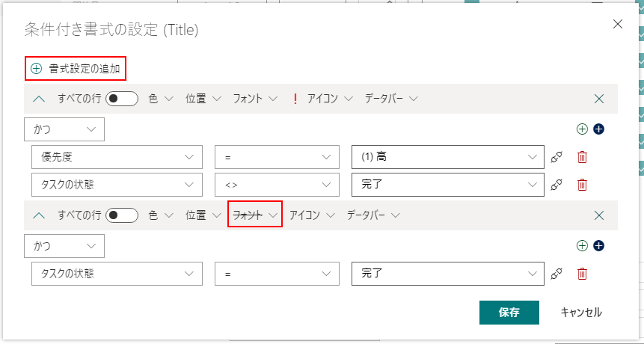This screenshot has height=344, width=644.
Task: Remove the second format rule with its X
Action: 598,215
